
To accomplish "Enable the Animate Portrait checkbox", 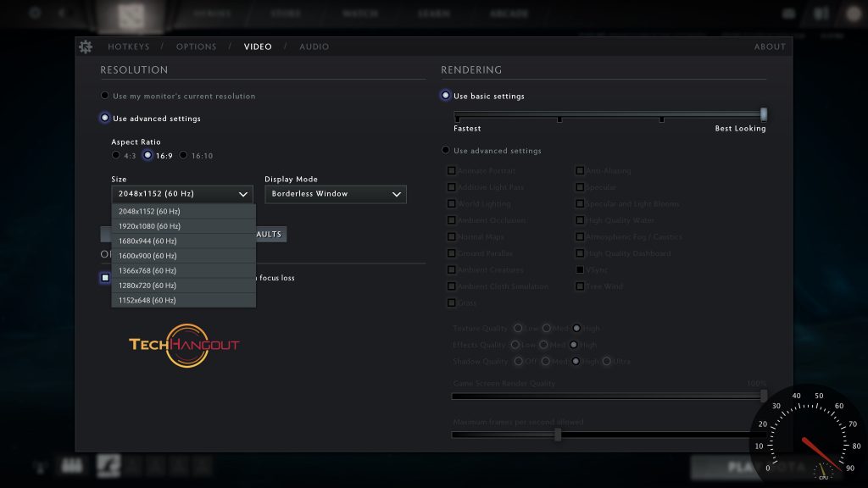I will [452, 170].
